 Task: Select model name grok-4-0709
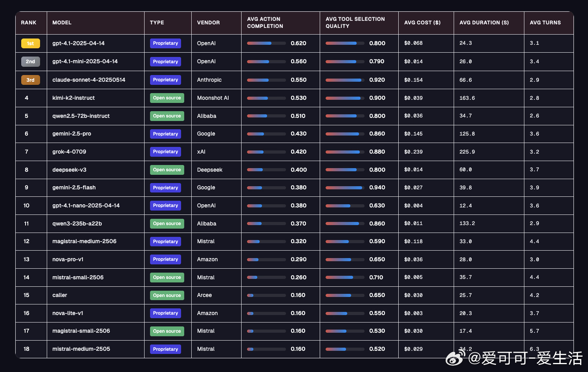pos(69,152)
